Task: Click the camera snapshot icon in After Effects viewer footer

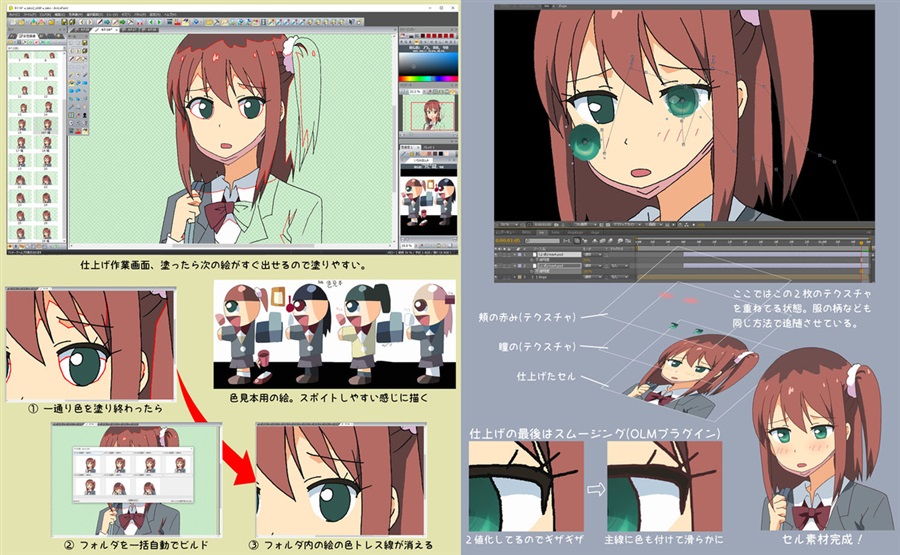Action: (556, 225)
